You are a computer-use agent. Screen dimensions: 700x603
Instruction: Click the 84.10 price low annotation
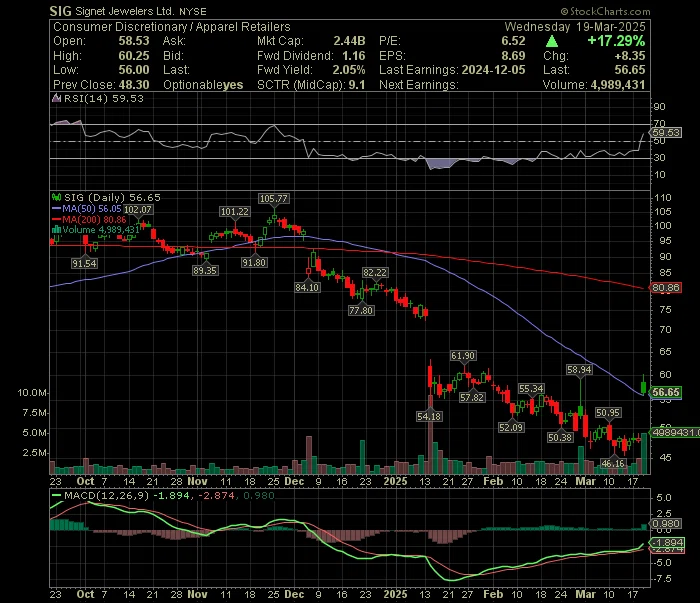click(307, 287)
